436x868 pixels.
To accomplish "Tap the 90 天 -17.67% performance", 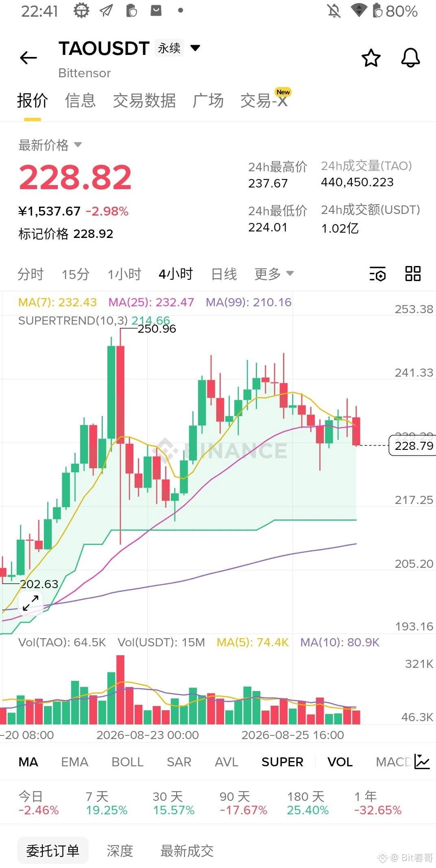I will pos(243,803).
